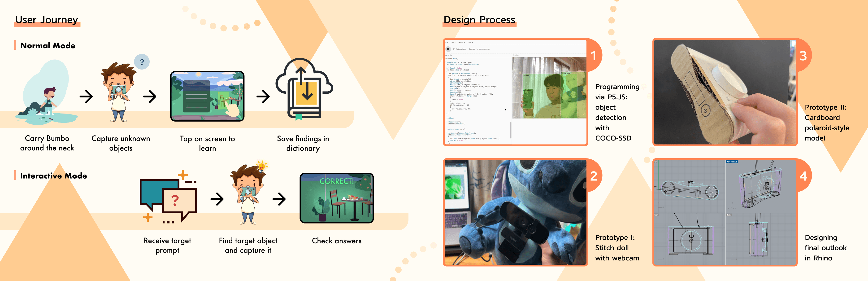This screenshot has height=281, width=868.
Task: Select the sketch.js file tab
Action: tap(448, 55)
